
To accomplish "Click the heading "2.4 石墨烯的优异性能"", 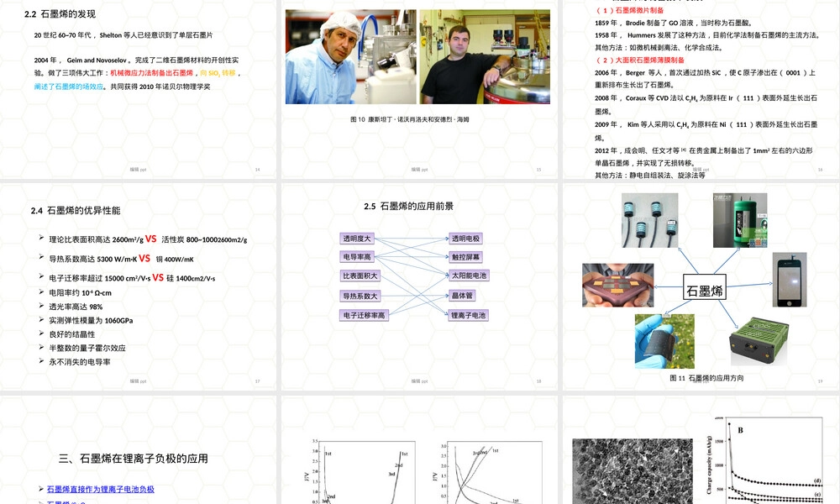I will tap(76, 211).
